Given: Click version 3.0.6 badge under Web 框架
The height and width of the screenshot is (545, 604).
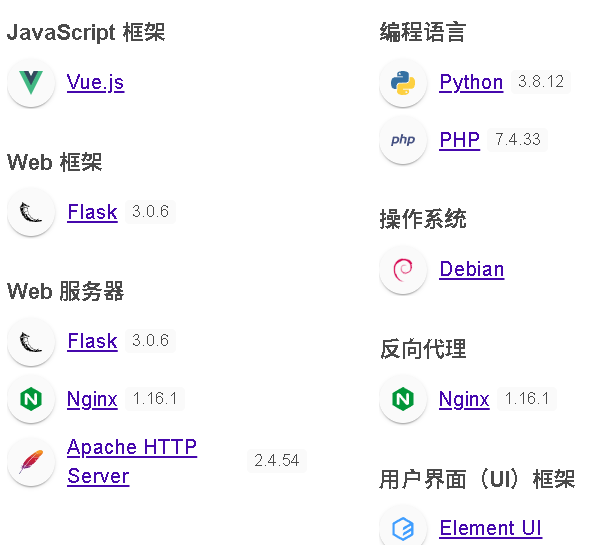Looking at the screenshot, I should point(151,211).
